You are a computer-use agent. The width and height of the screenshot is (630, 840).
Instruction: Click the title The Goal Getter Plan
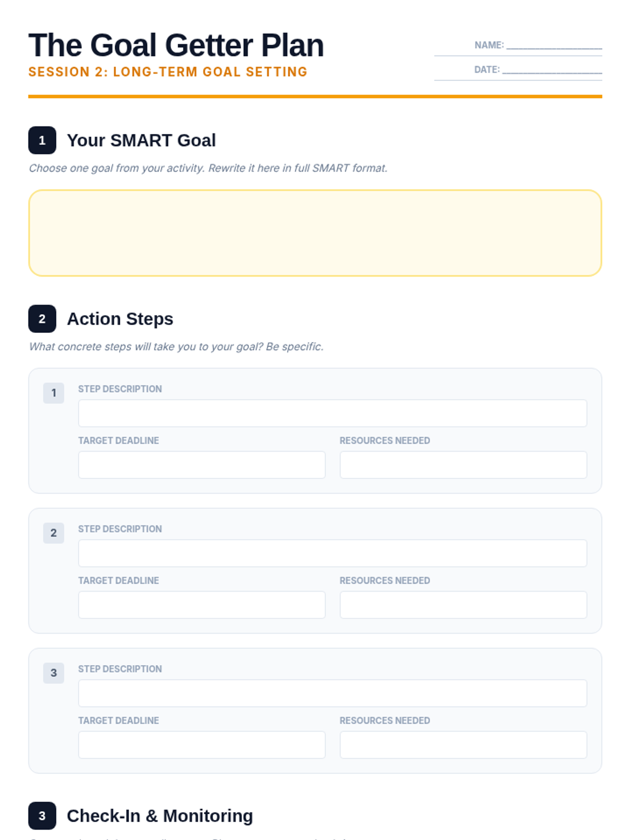click(176, 45)
